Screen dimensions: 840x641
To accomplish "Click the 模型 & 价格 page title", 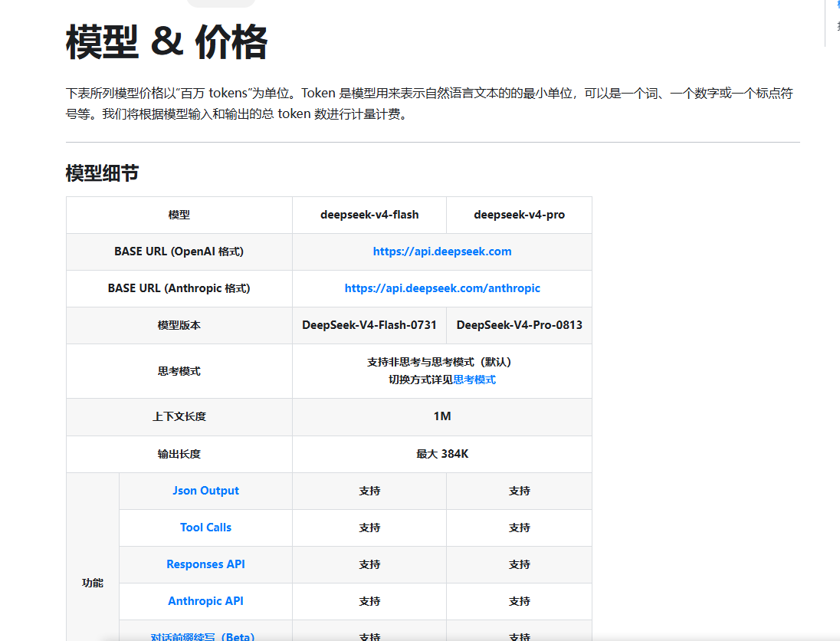I will 166,42.
